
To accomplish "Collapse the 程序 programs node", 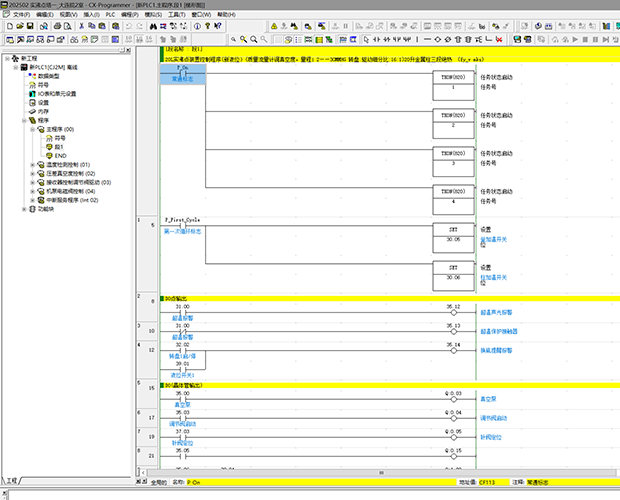I will 24,120.
